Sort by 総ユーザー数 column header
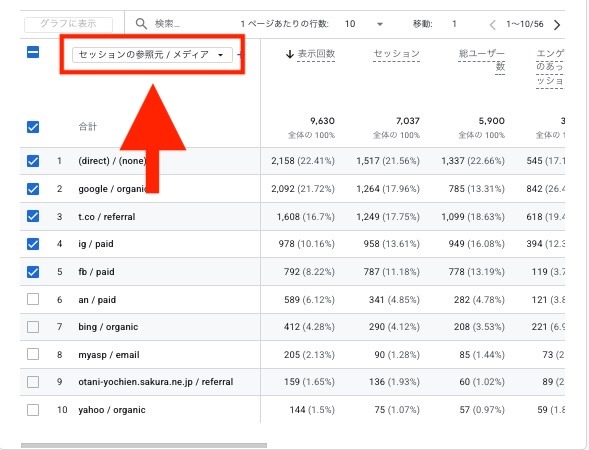Screen dimensions: 589x450 point(482,60)
